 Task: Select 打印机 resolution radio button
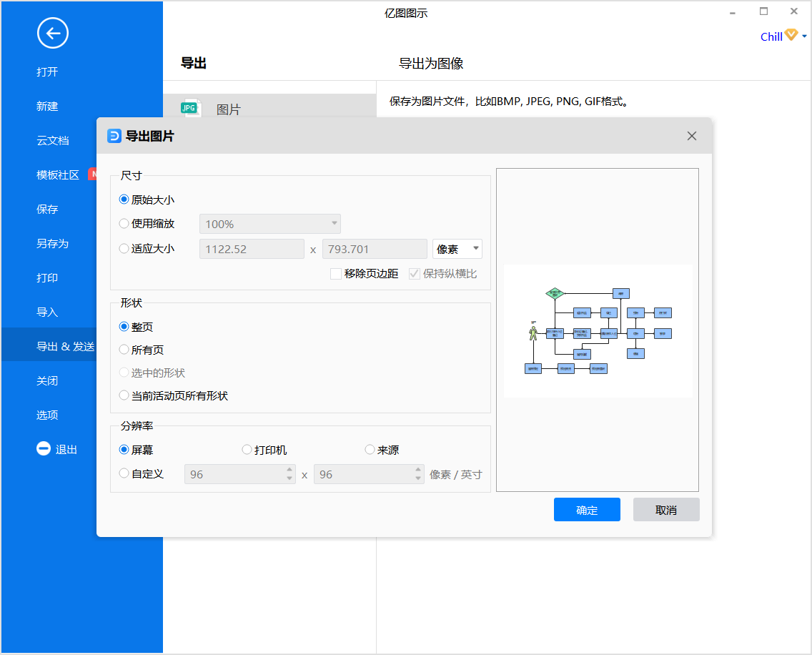click(247, 450)
